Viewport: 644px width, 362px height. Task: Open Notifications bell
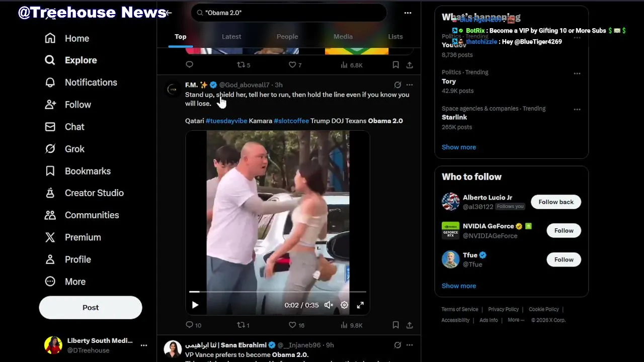(x=50, y=82)
